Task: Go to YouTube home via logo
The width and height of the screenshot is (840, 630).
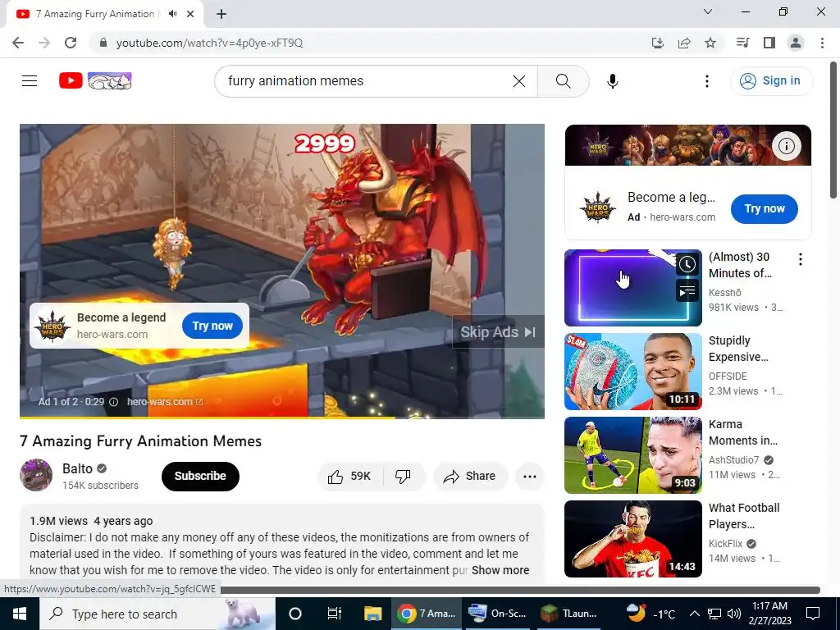Action: pyautogui.click(x=95, y=81)
